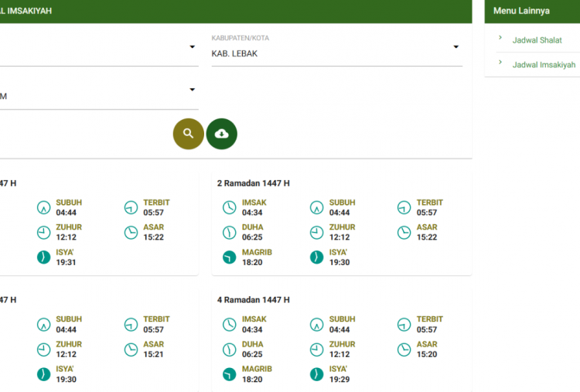Click the Jadwal Imsakiyah green header bar
The image size is (580, 392).
tap(232, 11)
